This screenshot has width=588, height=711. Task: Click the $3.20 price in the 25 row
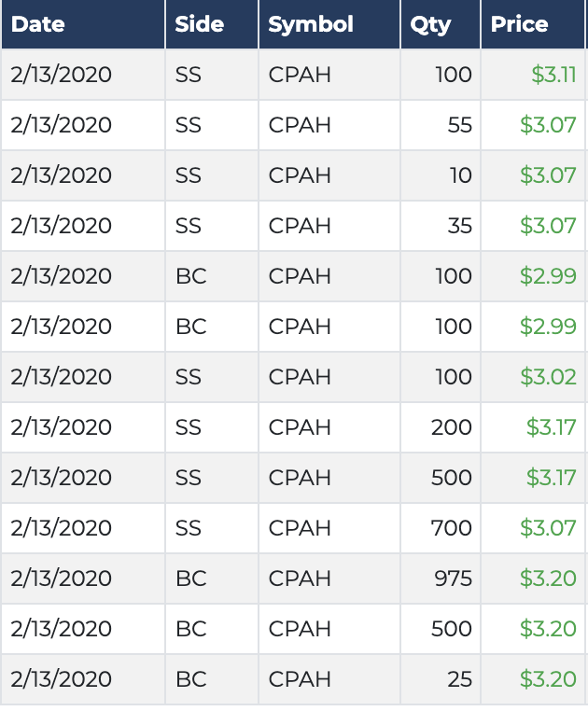[x=548, y=679]
